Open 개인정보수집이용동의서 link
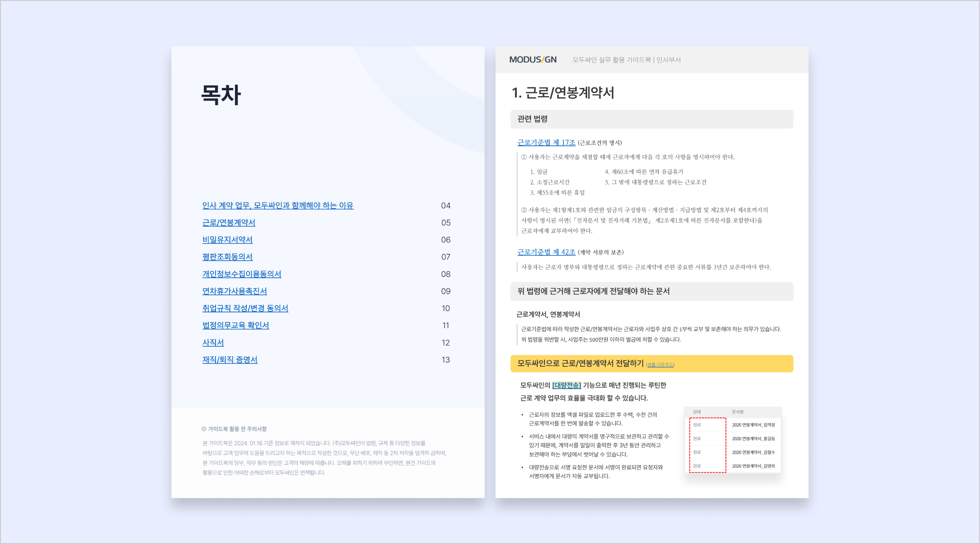This screenshot has height=544, width=980. [x=242, y=274]
